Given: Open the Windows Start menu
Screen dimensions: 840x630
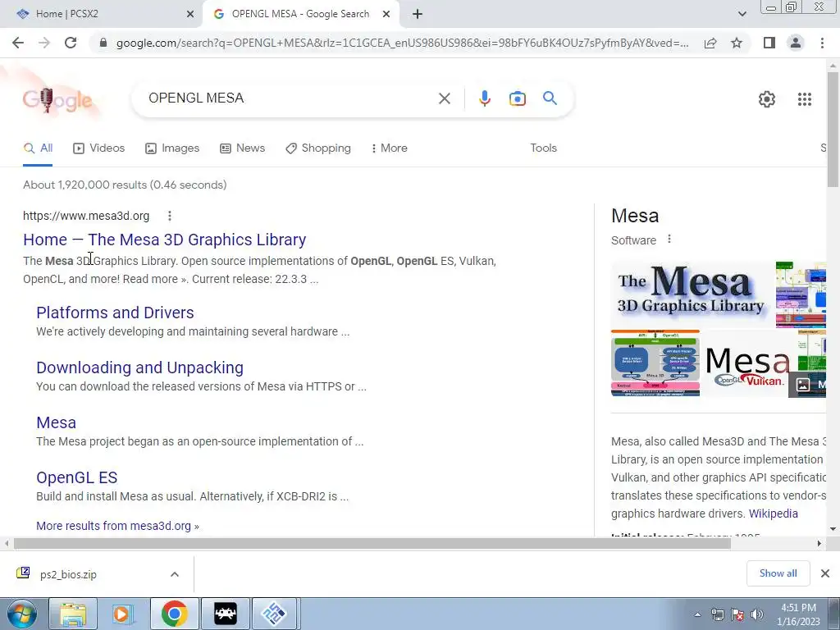Looking at the screenshot, I should tap(21, 614).
